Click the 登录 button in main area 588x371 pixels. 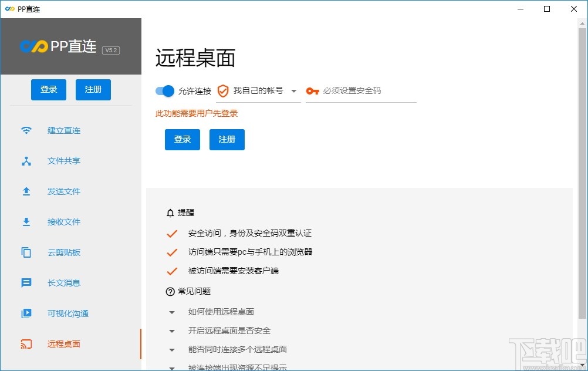pos(182,140)
